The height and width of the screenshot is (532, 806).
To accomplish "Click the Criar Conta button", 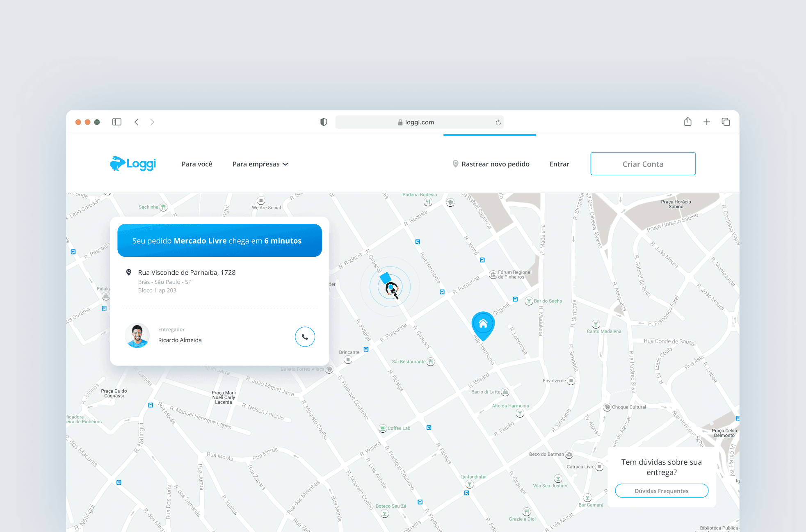I will [643, 164].
